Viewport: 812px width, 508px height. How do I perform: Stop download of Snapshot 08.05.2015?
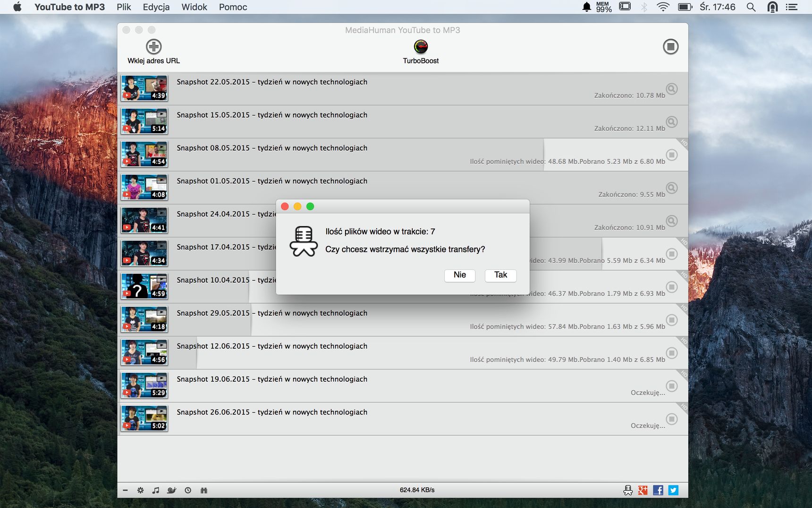pos(672,155)
